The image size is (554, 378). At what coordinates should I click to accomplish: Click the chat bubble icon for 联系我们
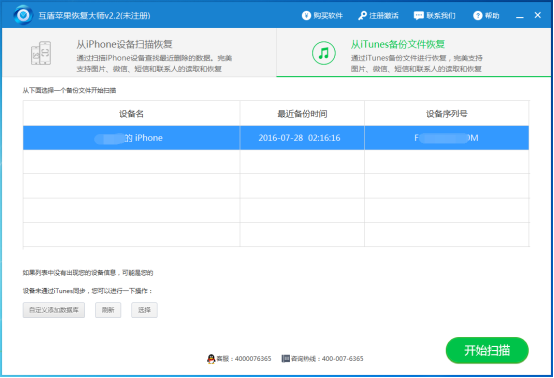point(419,16)
